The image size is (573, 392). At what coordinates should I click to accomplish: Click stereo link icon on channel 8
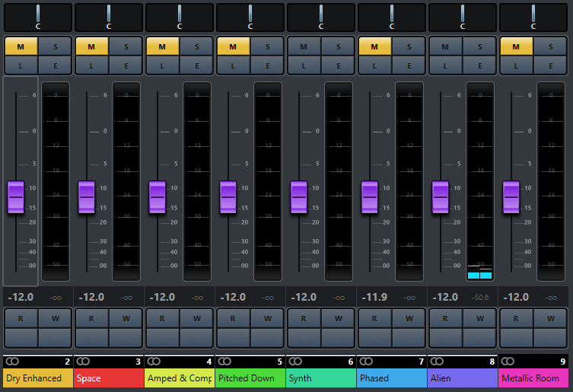point(437,362)
